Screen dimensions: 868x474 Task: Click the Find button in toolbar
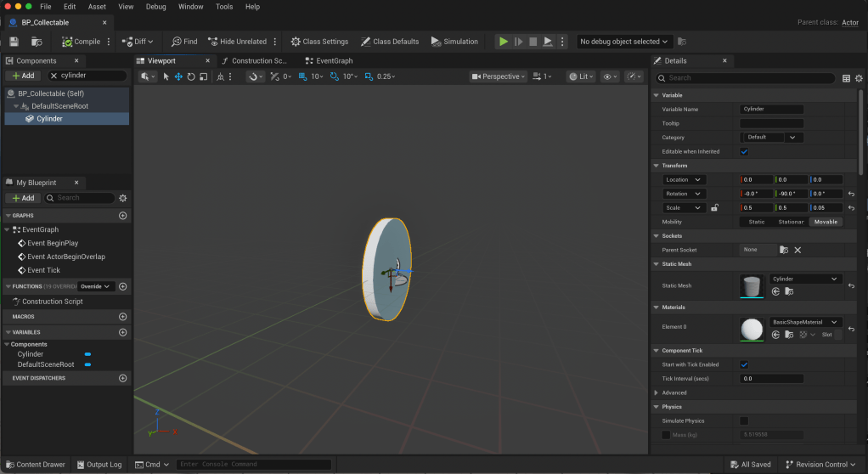184,42
